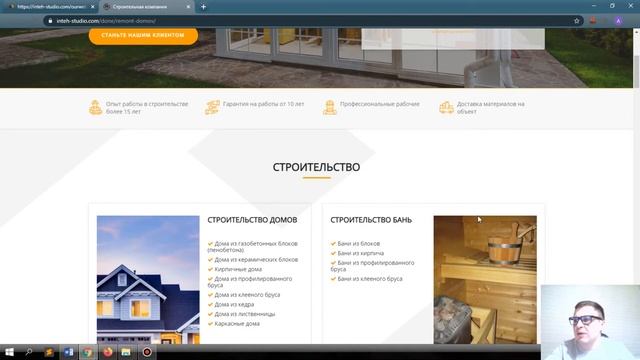
Task: Click the orange "Станьте нашим клиентом" button
Action: (143, 36)
